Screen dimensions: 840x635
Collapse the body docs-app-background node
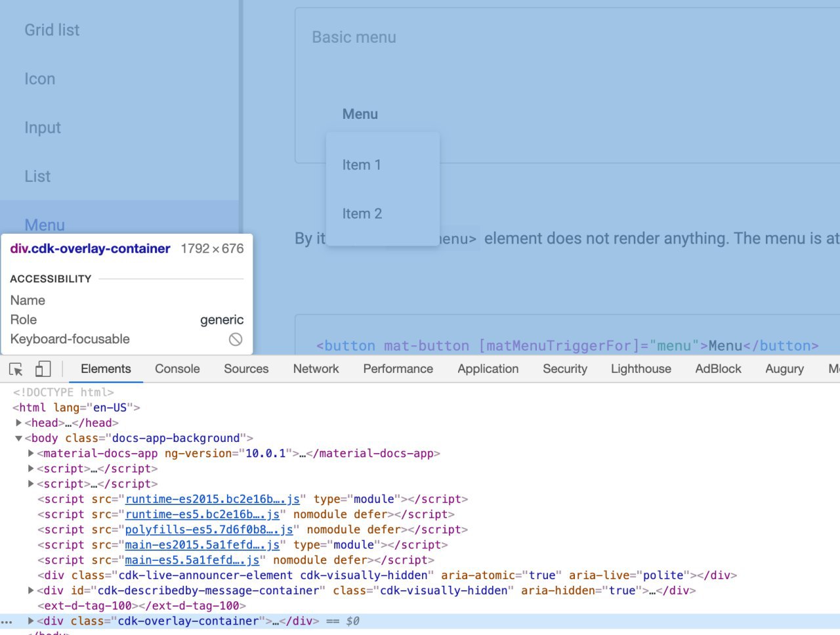pyautogui.click(x=18, y=438)
